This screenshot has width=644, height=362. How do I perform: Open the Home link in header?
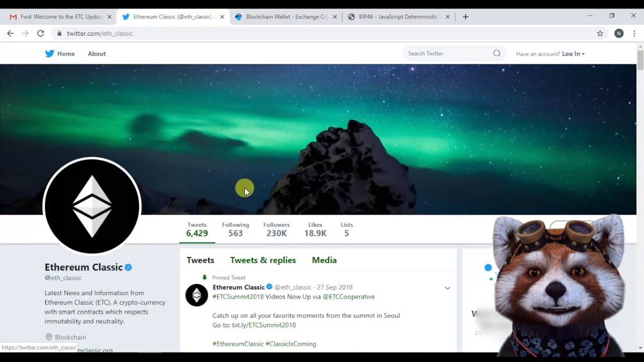66,54
